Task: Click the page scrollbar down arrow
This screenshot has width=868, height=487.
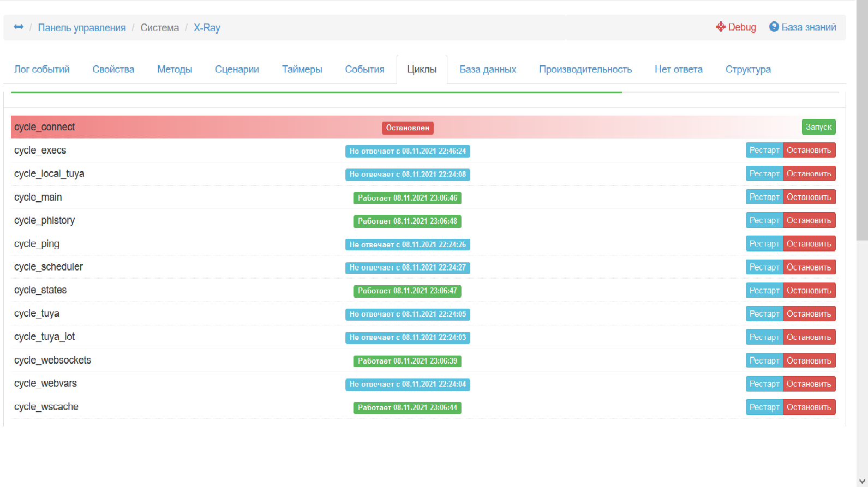Action: click(x=861, y=481)
